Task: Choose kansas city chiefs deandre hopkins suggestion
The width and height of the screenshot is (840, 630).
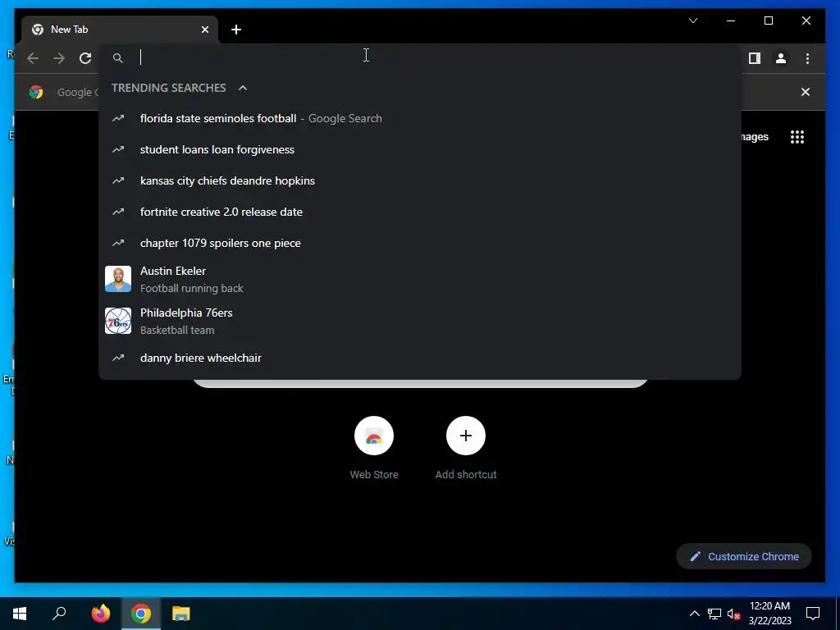Action: click(420, 180)
